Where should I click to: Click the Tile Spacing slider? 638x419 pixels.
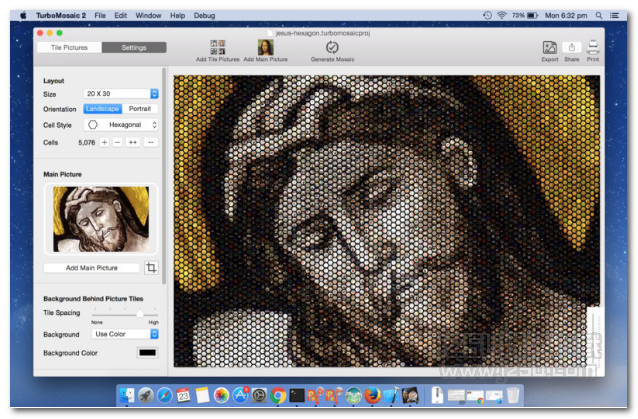[125, 314]
